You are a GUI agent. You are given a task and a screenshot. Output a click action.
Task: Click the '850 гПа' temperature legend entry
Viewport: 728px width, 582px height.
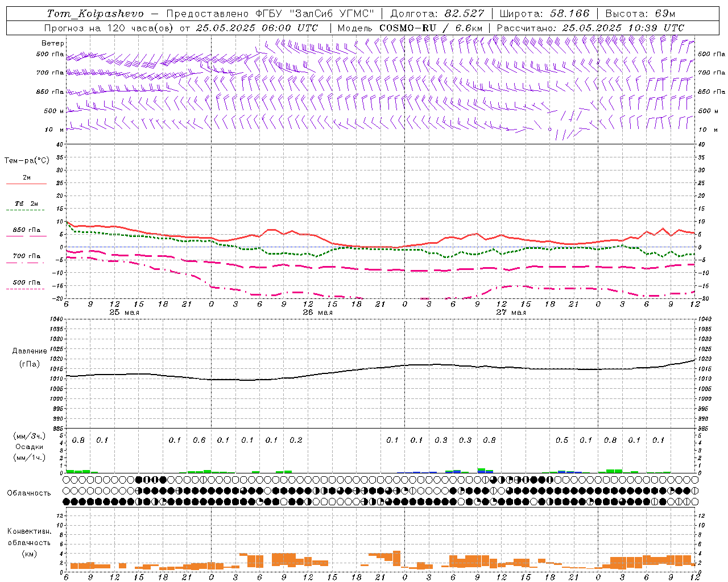click(x=27, y=230)
